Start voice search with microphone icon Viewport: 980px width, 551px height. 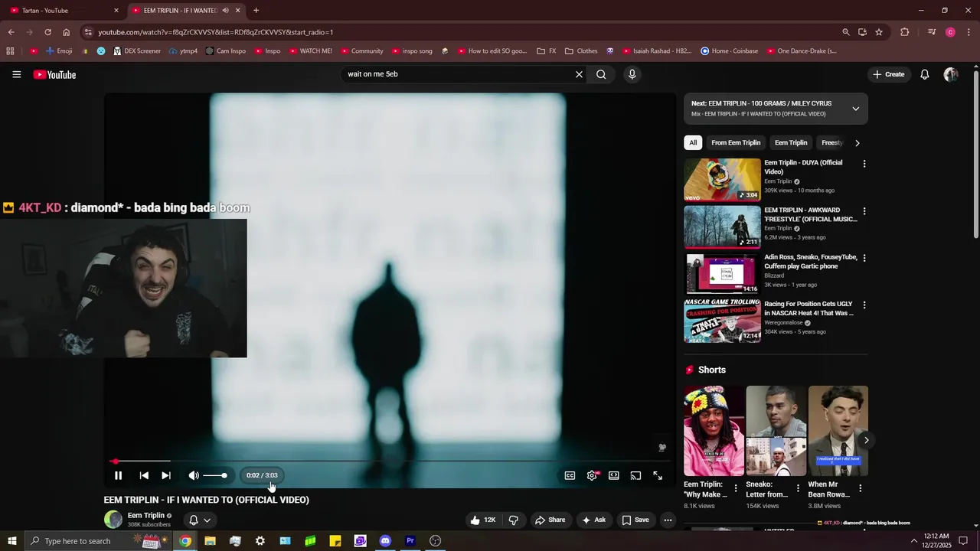[632, 74]
